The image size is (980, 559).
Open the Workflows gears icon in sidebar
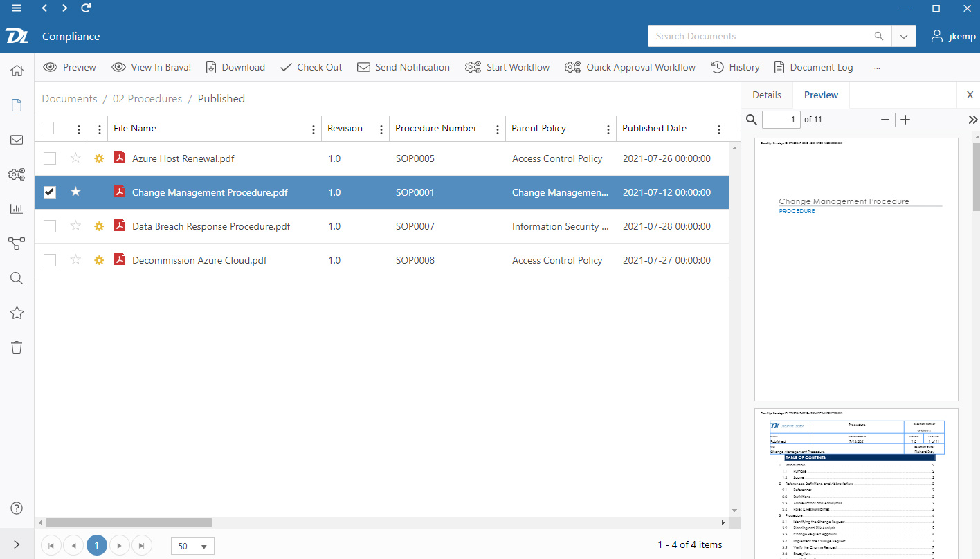coord(16,174)
